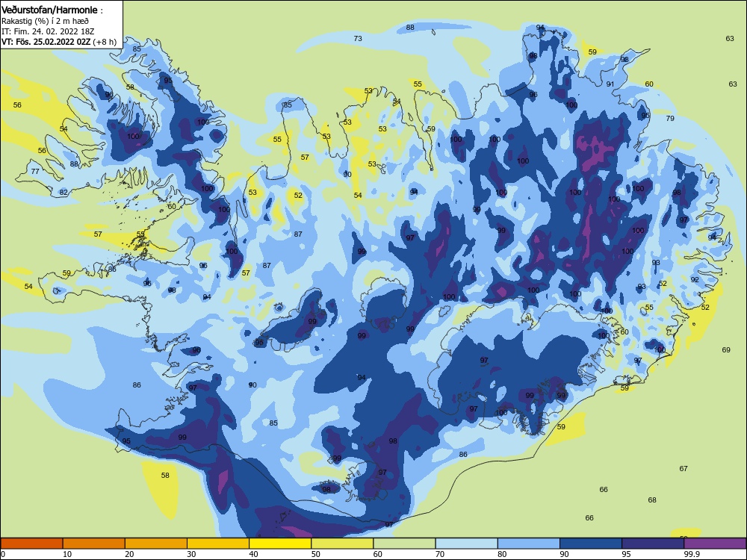Pick the purple above-99.9 legend swatch
The width and height of the screenshot is (747, 560).
point(715,544)
